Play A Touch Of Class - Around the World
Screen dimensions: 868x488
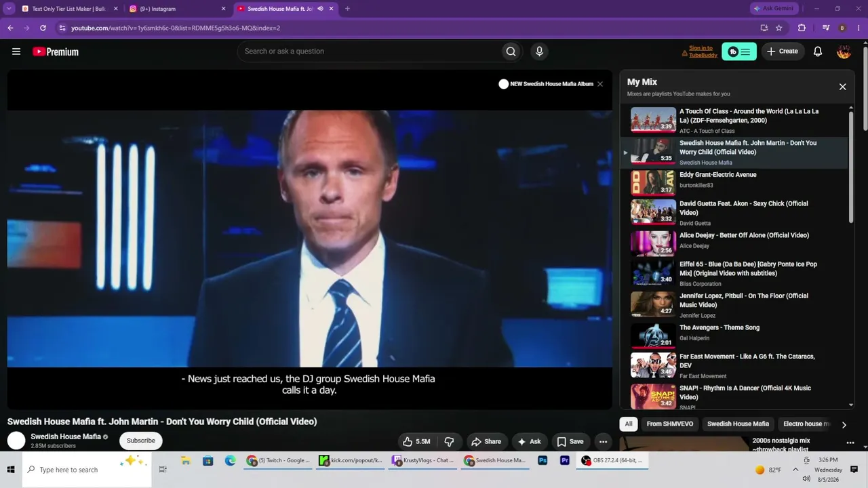734,121
